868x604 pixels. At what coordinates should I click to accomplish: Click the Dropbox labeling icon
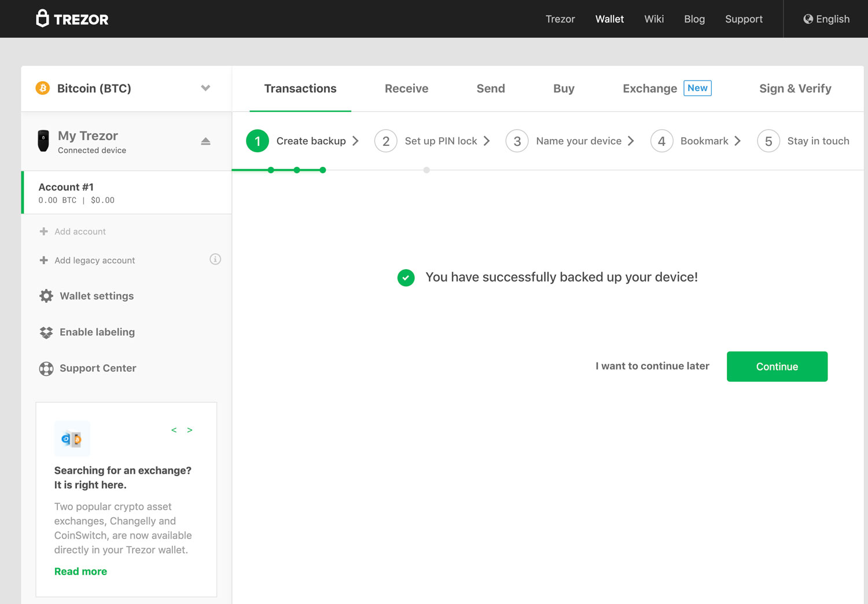46,332
